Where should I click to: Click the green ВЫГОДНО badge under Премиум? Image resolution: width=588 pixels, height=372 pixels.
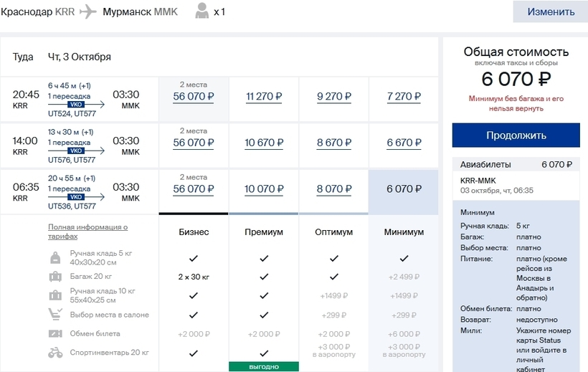[x=263, y=367]
